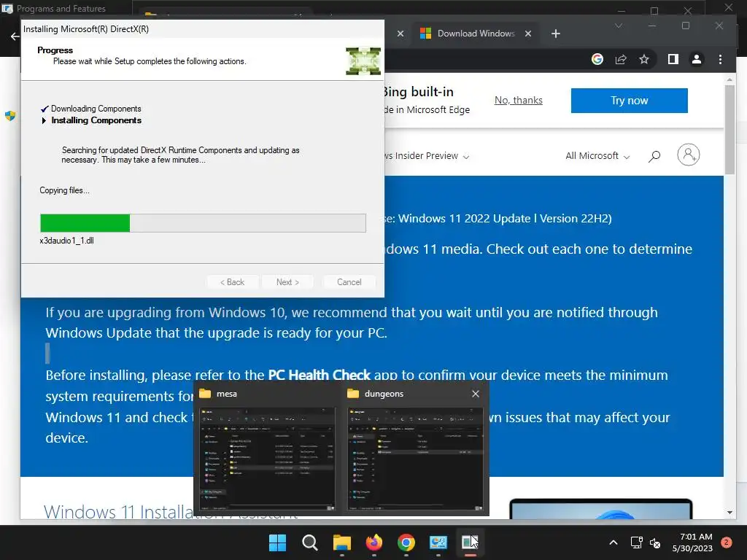Screen dimensions: 747x560
Task: Click the disabled Next > button in installer
Action: [x=287, y=282]
